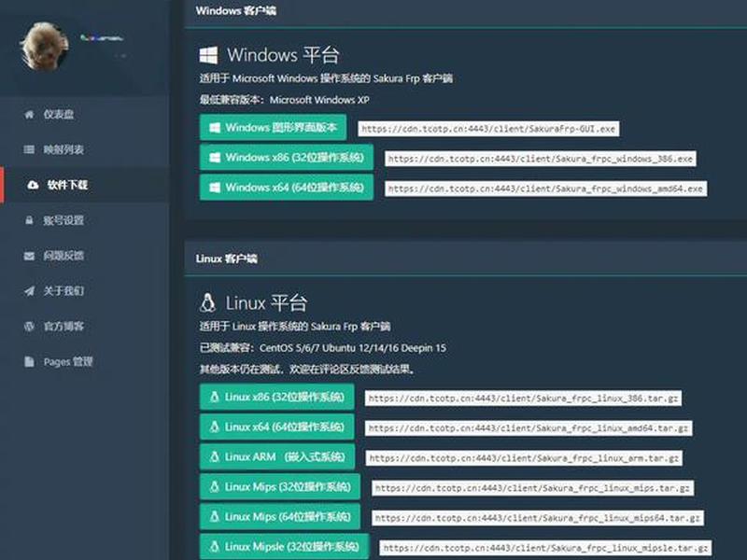Click the cloud download icon beside 软件下载
Screen dimensions: 747x560
33,185
